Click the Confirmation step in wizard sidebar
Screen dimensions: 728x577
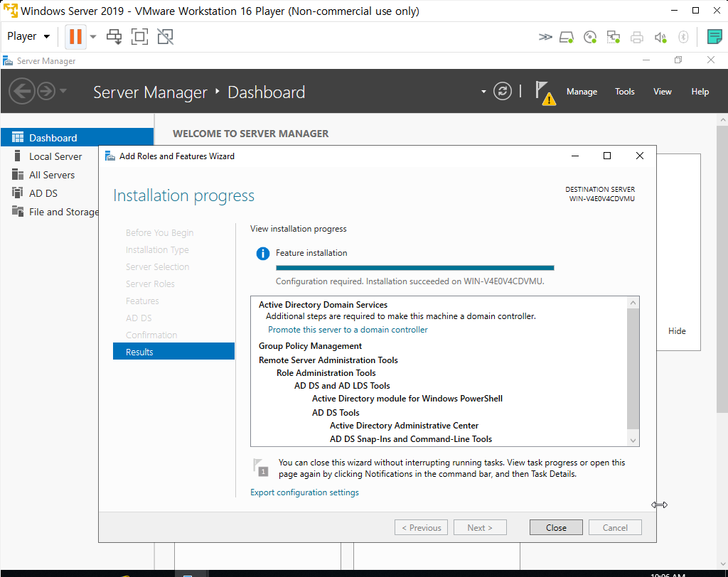point(151,335)
